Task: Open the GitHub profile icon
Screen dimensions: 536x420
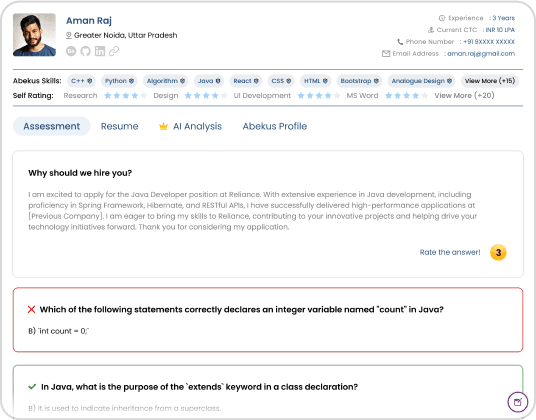Action: 85,51
